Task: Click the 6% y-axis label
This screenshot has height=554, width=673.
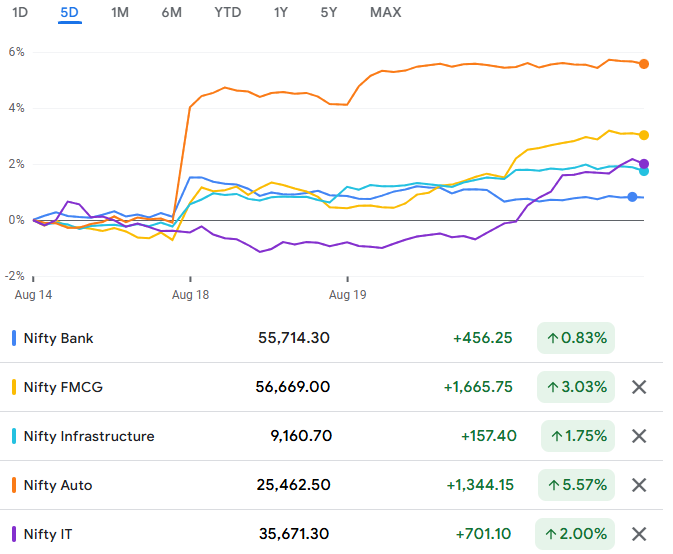Action: [16, 52]
